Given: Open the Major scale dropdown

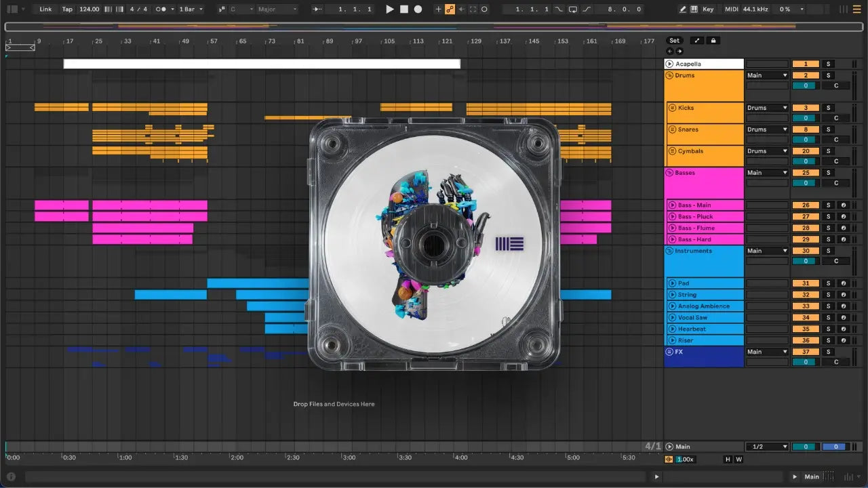Looking at the screenshot, I should click(277, 9).
